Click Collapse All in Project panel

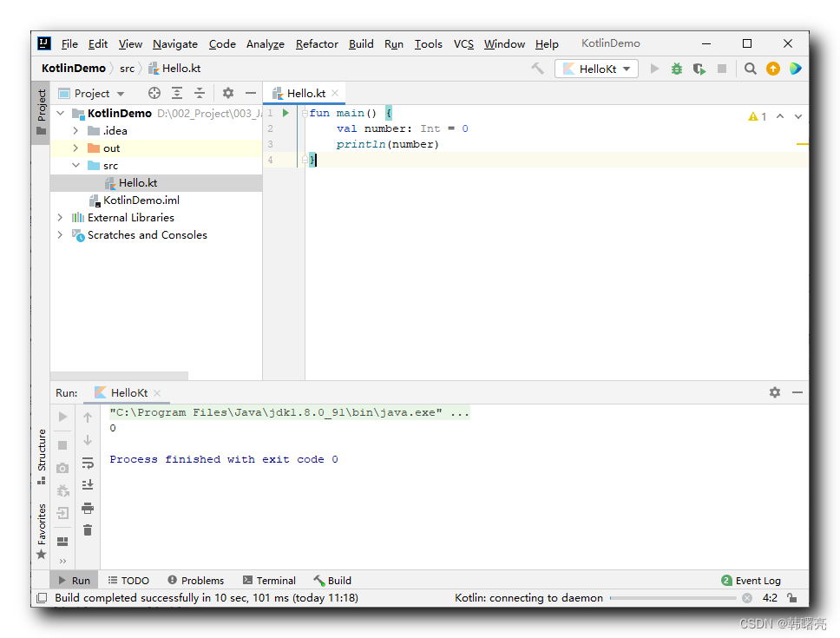[200, 93]
